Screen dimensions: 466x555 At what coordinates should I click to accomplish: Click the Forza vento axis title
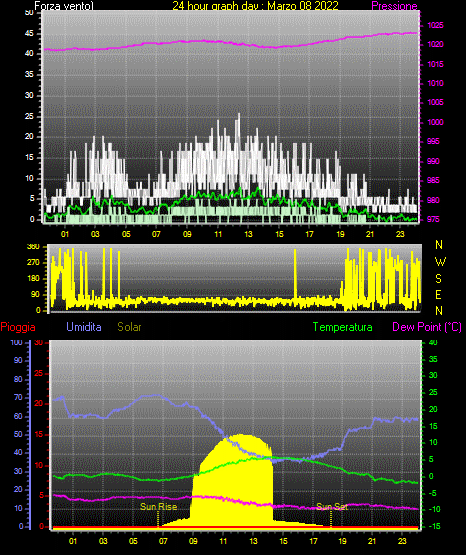coord(64,6)
